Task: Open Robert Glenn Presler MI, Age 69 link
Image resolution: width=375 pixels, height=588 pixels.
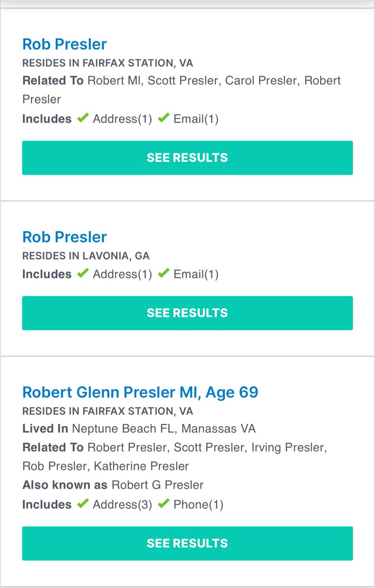Action: [140, 392]
